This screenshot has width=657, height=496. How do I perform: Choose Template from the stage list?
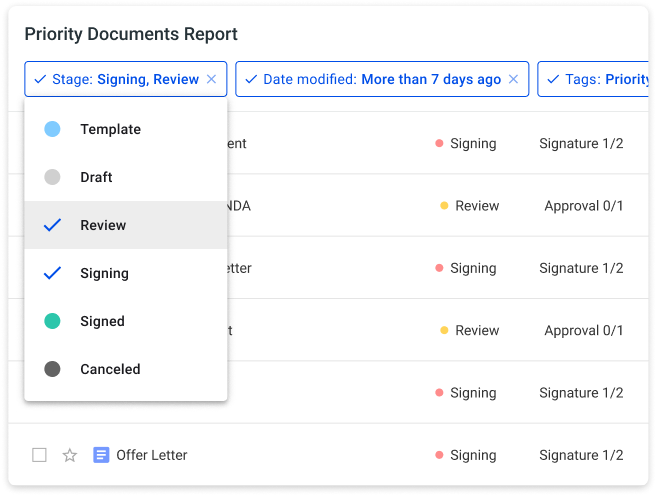(126, 129)
